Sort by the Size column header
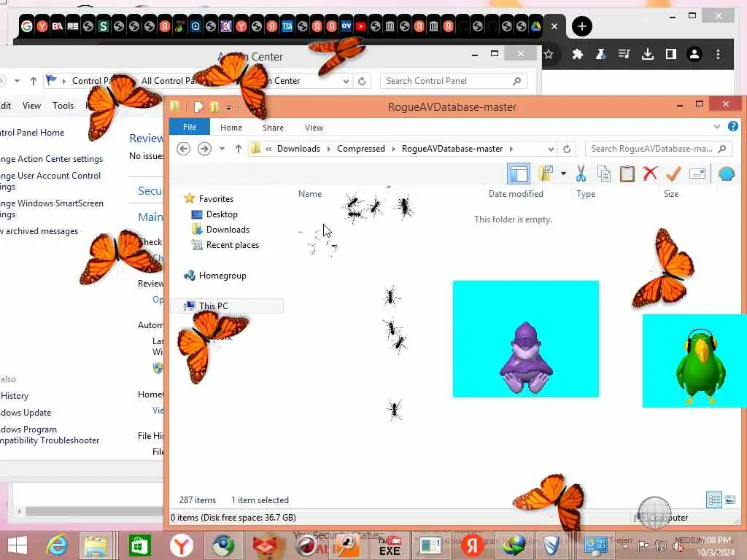Viewport: 747px width, 560px height. point(671,194)
